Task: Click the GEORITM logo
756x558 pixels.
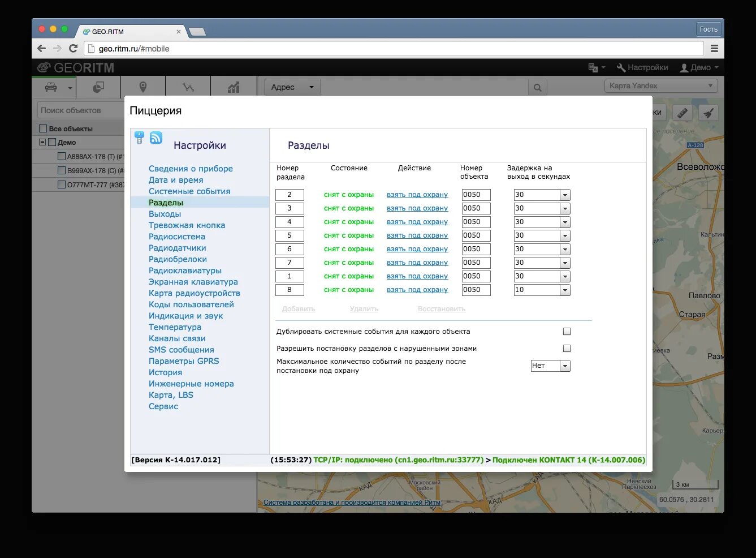Action: coord(76,68)
